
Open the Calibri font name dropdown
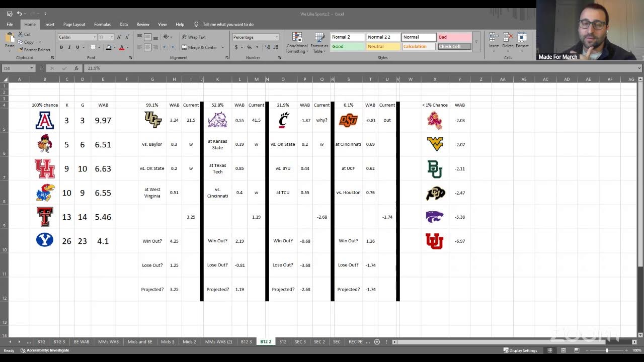[94, 37]
